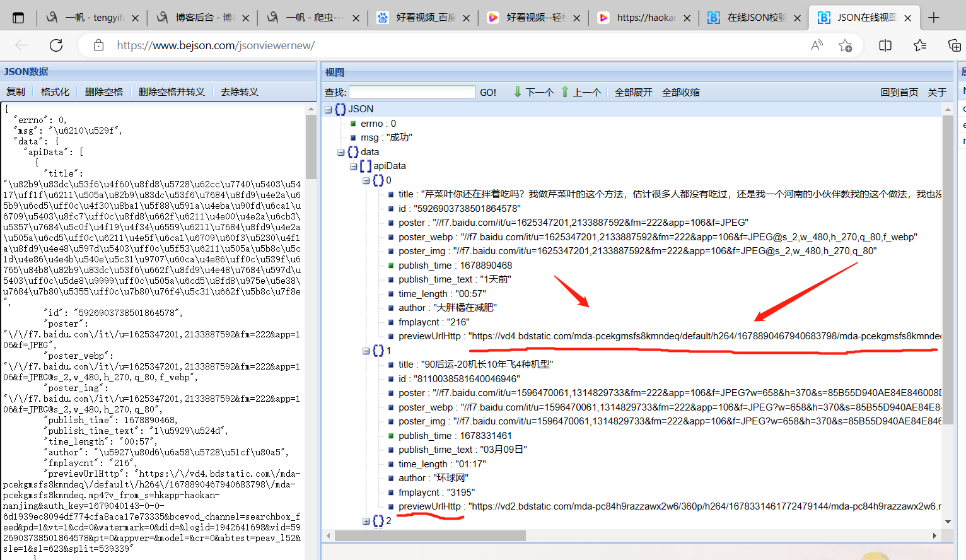Close the JSON在线视图 tab

click(x=907, y=18)
